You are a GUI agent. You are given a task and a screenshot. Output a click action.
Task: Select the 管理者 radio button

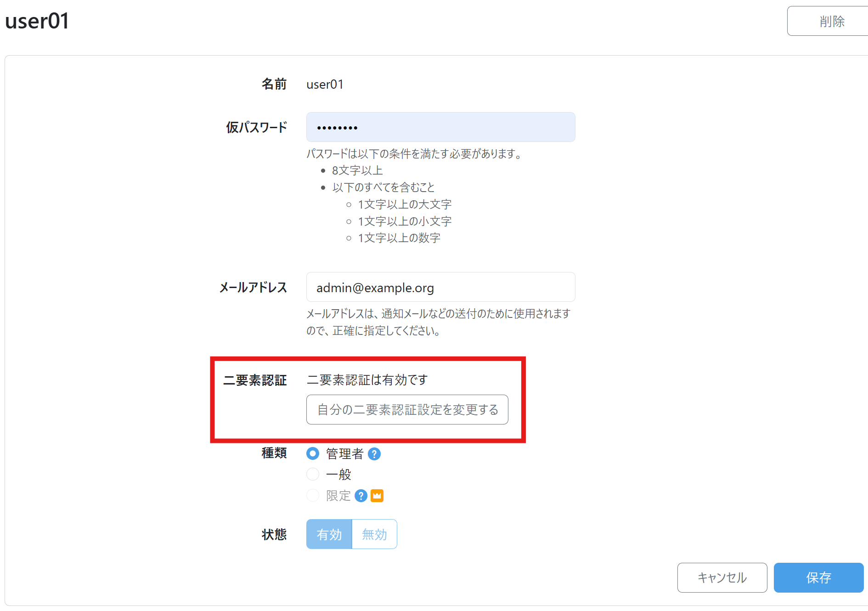[x=313, y=454]
